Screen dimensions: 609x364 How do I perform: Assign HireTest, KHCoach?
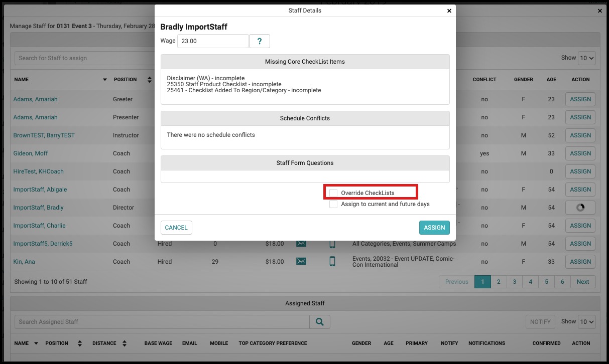click(x=580, y=171)
